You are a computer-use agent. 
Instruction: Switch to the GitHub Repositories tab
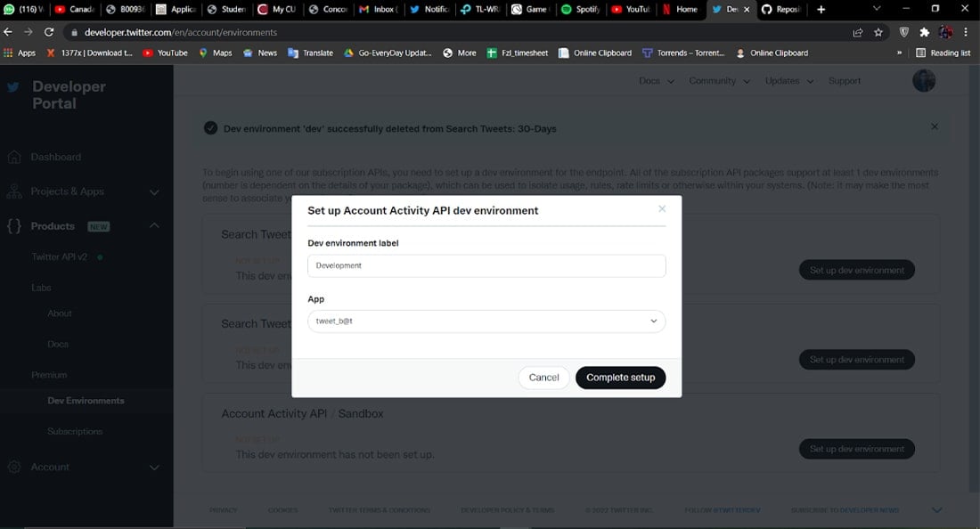[780, 10]
